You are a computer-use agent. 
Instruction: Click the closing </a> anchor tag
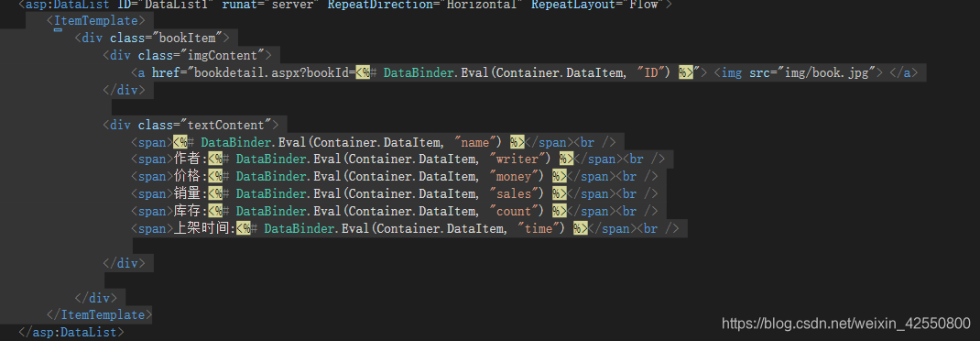point(903,72)
